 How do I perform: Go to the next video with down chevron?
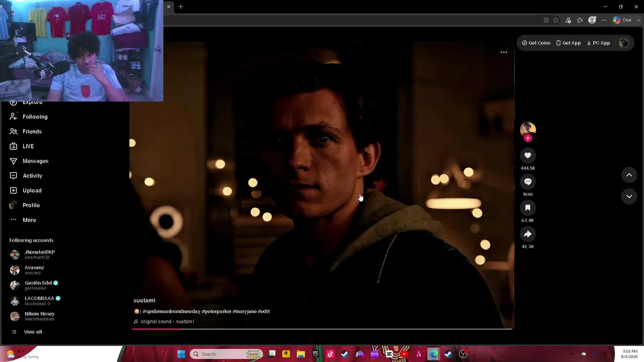pos(629,196)
